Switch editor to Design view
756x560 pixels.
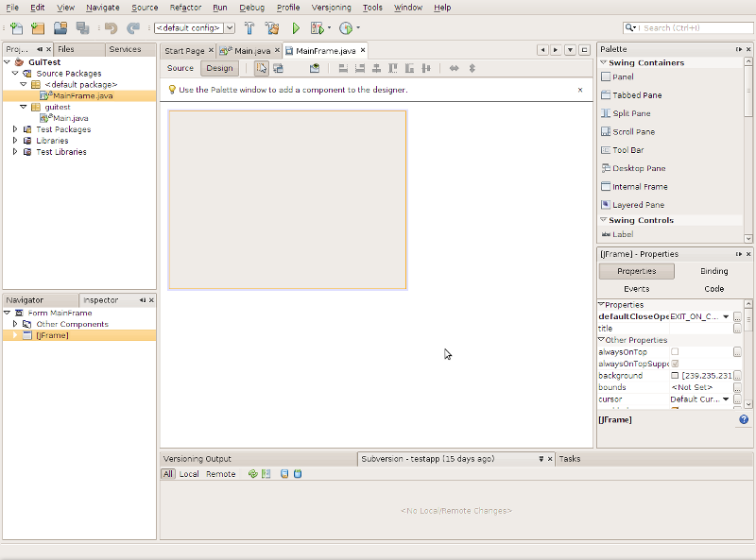tap(219, 68)
